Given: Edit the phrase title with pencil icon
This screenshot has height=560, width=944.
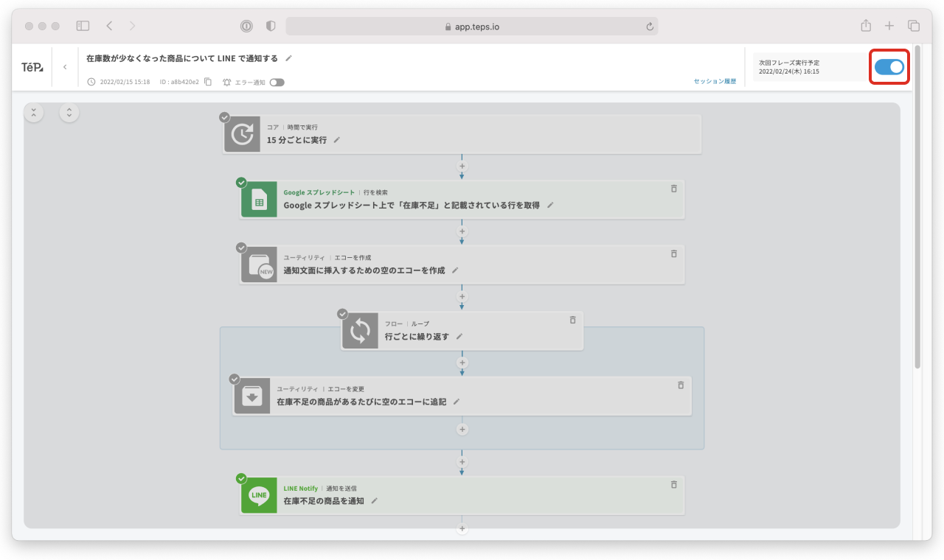Looking at the screenshot, I should 289,58.
